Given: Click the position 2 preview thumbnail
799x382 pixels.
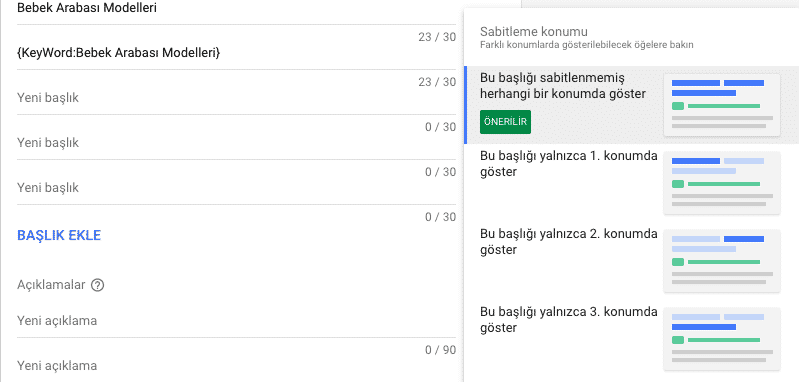Looking at the screenshot, I should pos(722,261).
